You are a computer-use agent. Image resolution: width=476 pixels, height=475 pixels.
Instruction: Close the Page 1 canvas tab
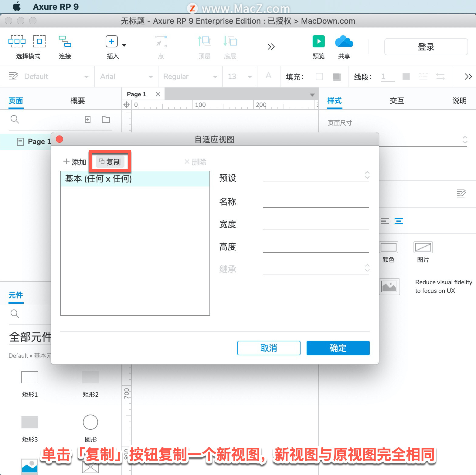(x=158, y=94)
